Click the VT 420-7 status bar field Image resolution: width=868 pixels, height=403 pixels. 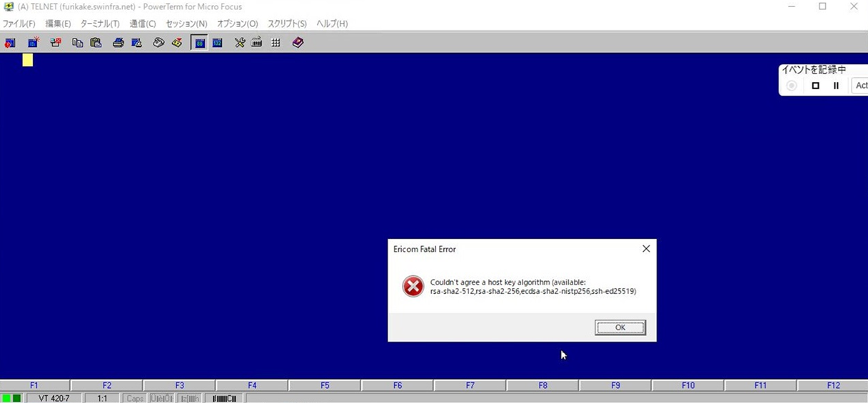click(x=54, y=398)
